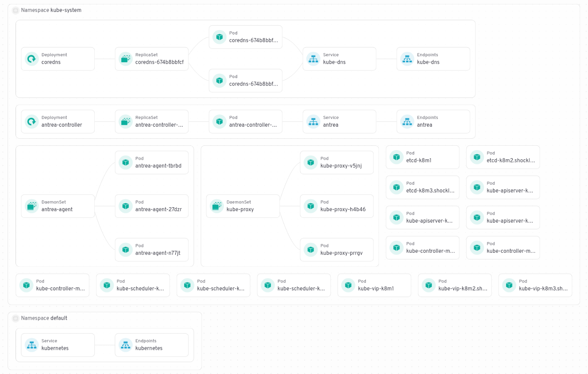Image resolution: width=588 pixels, height=374 pixels.
Task: Click the antrea-agent-tbrbd Pod icon
Action: [126, 162]
